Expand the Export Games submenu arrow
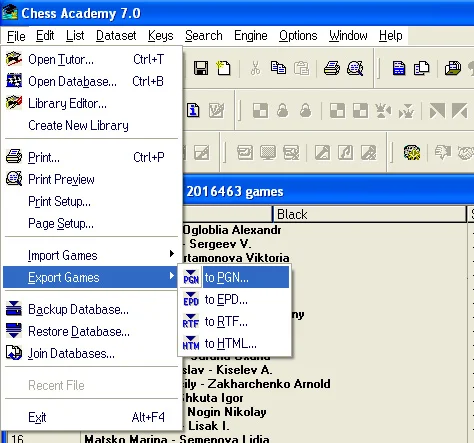 [x=172, y=276]
